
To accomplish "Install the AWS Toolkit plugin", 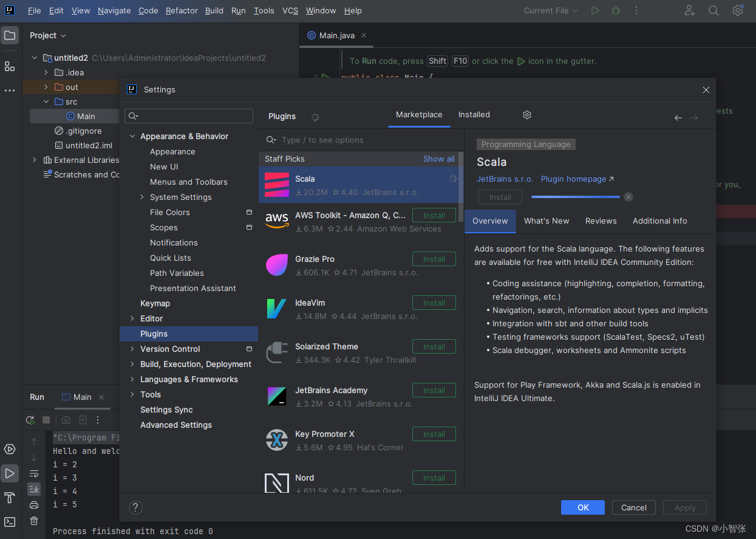I will [434, 215].
